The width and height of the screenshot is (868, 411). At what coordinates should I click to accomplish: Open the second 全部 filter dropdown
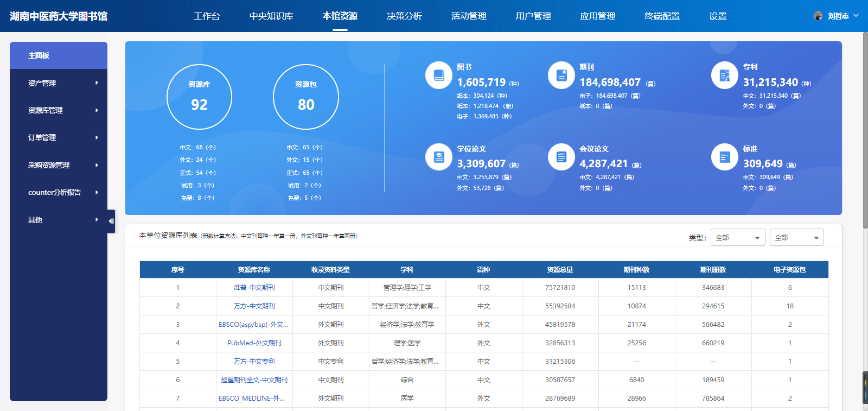pos(796,237)
